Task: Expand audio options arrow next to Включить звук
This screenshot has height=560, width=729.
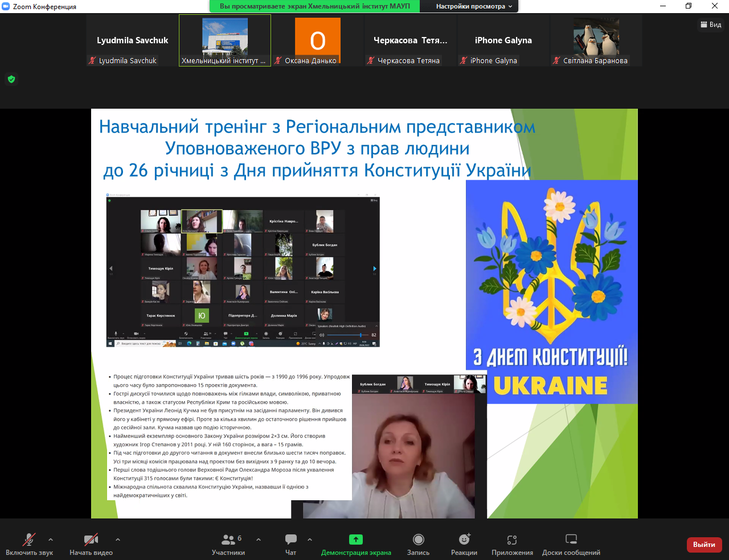Action: click(51, 539)
